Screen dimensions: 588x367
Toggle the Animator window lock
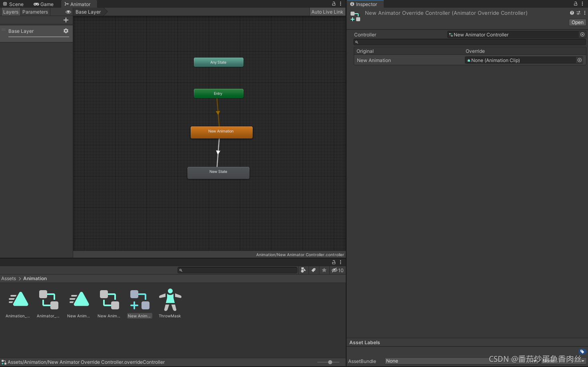coord(334,4)
